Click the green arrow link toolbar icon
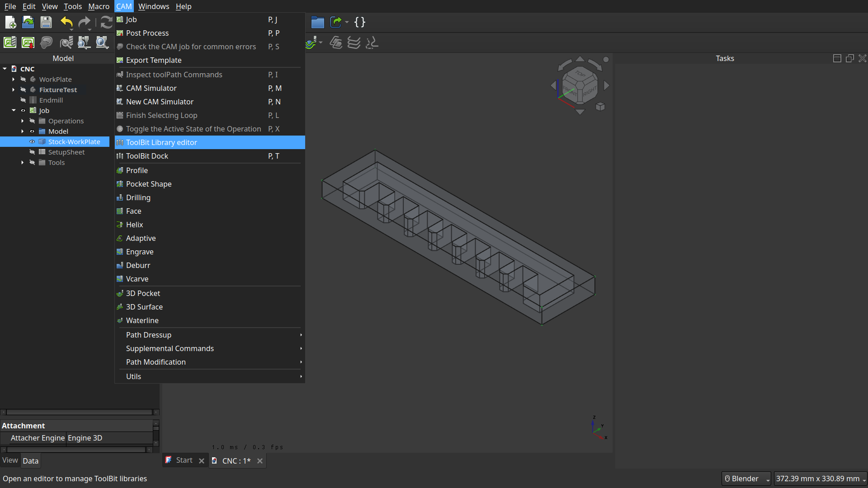Image resolution: width=868 pixels, height=488 pixels. [x=336, y=22]
